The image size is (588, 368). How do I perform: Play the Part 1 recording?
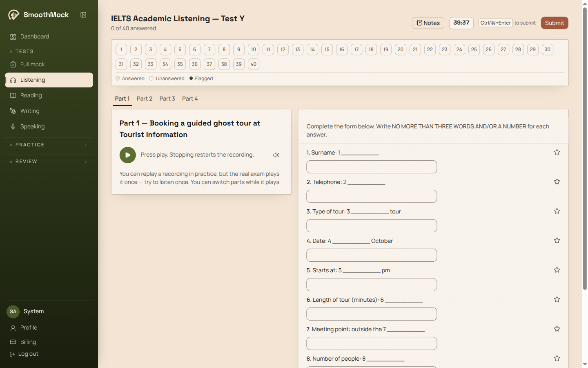coord(128,155)
